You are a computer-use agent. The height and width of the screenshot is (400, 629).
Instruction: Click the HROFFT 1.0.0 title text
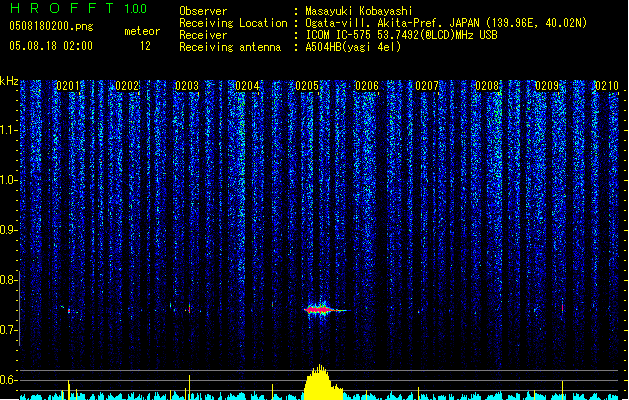pos(79,8)
